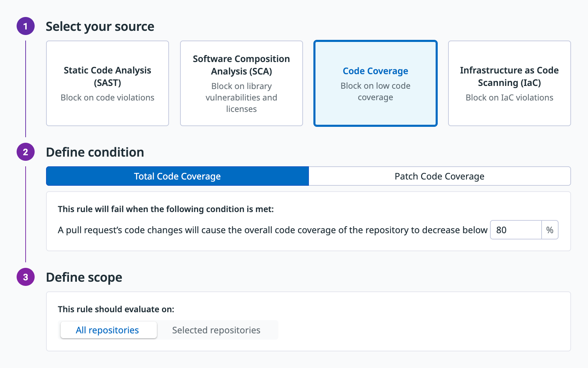The image size is (588, 368).
Task: Set scope to Selected repositories
Action: point(216,330)
